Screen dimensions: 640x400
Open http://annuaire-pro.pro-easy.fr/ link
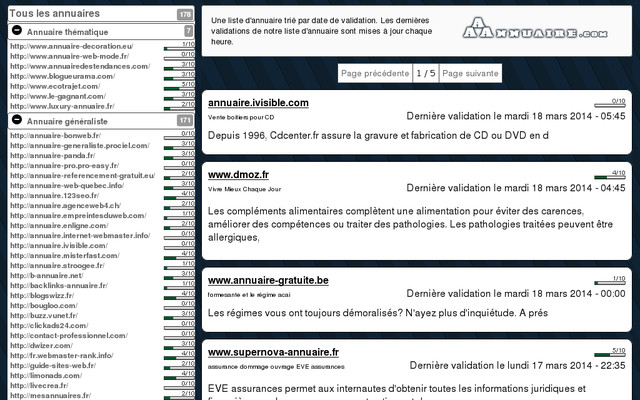64,166
